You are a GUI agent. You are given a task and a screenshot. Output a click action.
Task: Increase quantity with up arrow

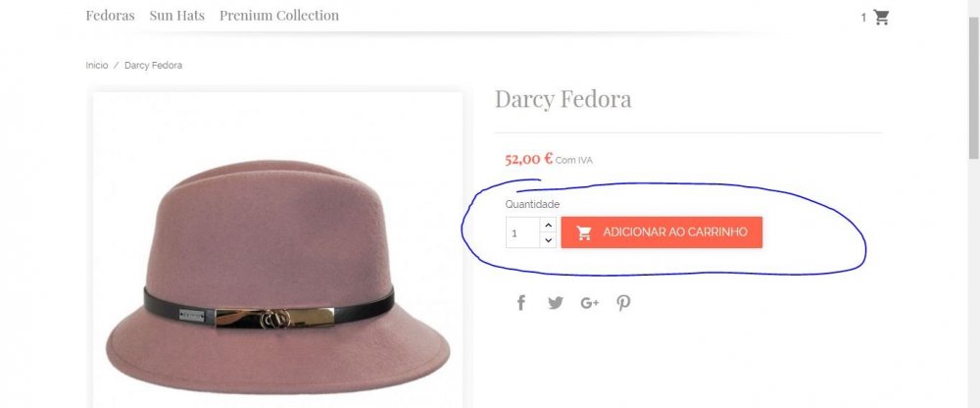[548, 225]
